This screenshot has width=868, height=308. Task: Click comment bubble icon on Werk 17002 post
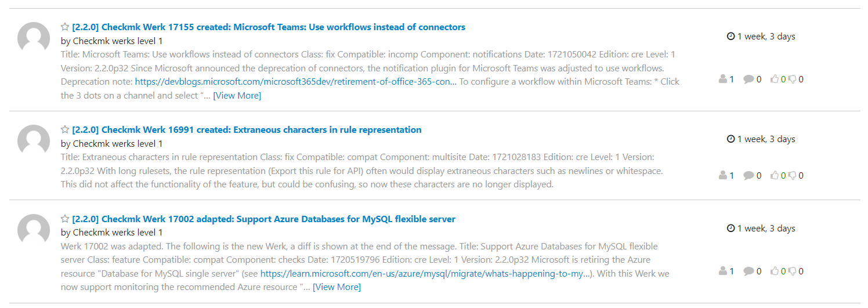(748, 270)
